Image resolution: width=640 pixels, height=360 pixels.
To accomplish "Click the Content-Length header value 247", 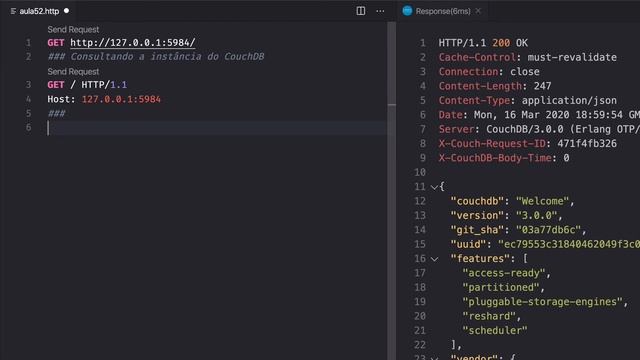I will pyautogui.click(x=542, y=86).
